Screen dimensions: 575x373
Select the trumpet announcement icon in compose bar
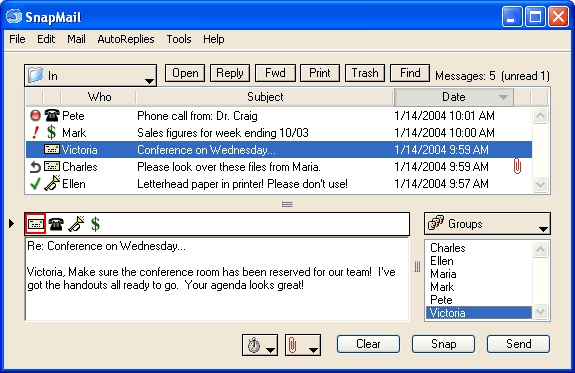click(76, 224)
